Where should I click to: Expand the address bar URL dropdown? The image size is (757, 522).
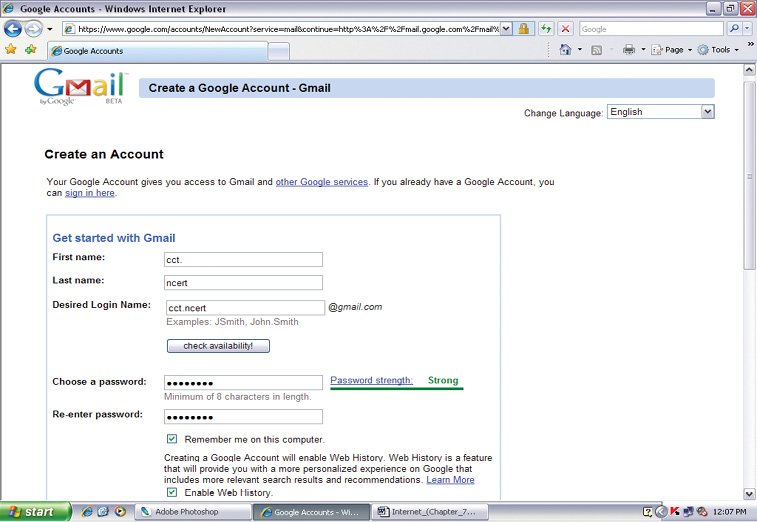pyautogui.click(x=505, y=29)
